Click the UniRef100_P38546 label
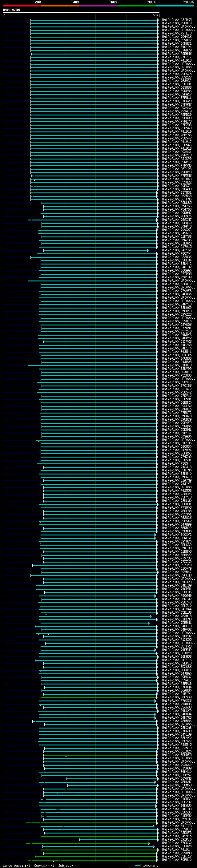This screenshot has width=197, height=868. coord(176,145)
